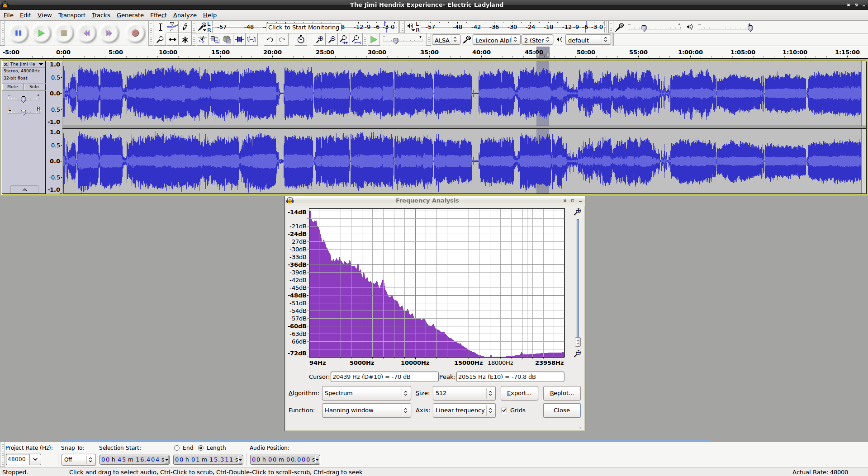Image resolution: width=868 pixels, height=476 pixels.
Task: Zoom out the Frequency Analysis graph
Action: click(577, 354)
